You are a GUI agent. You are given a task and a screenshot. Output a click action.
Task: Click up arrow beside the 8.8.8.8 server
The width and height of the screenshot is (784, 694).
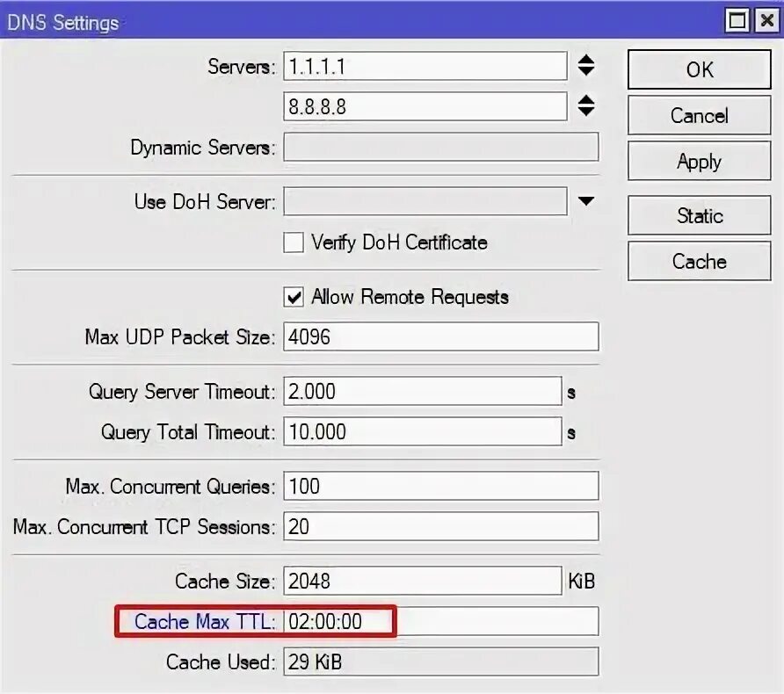(586, 99)
